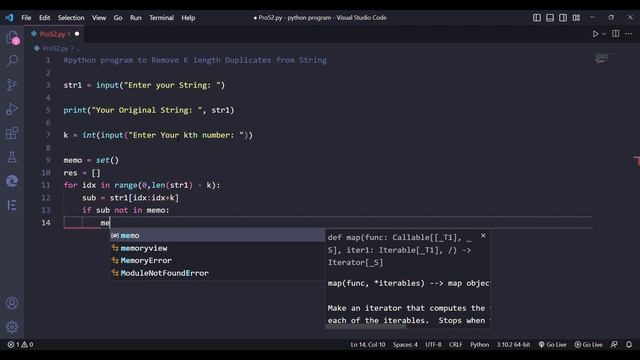The height and width of the screenshot is (360, 640).
Task: Open the run options dropdown arrow
Action: (x=604, y=34)
